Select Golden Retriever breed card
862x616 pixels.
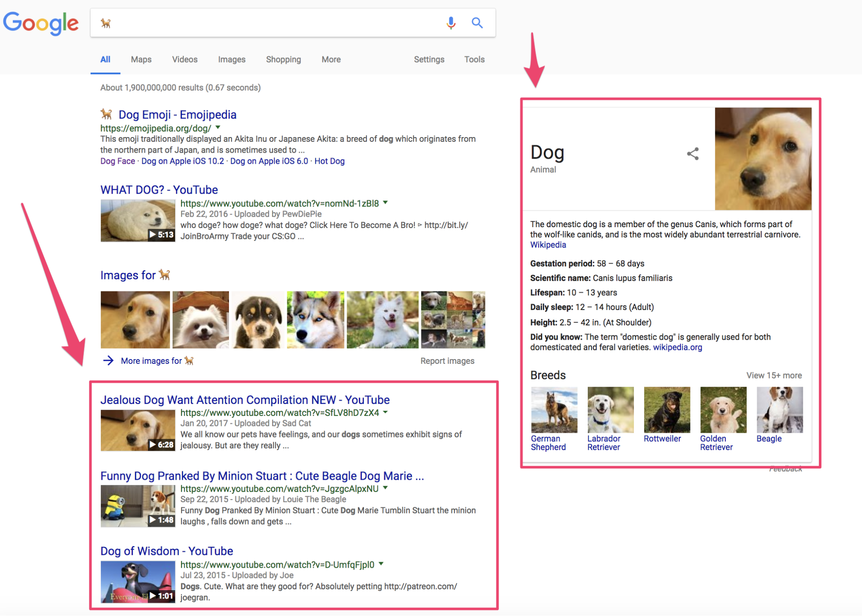[x=723, y=419]
